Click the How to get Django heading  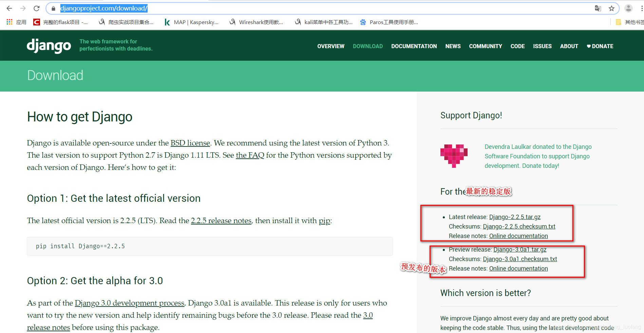(80, 117)
